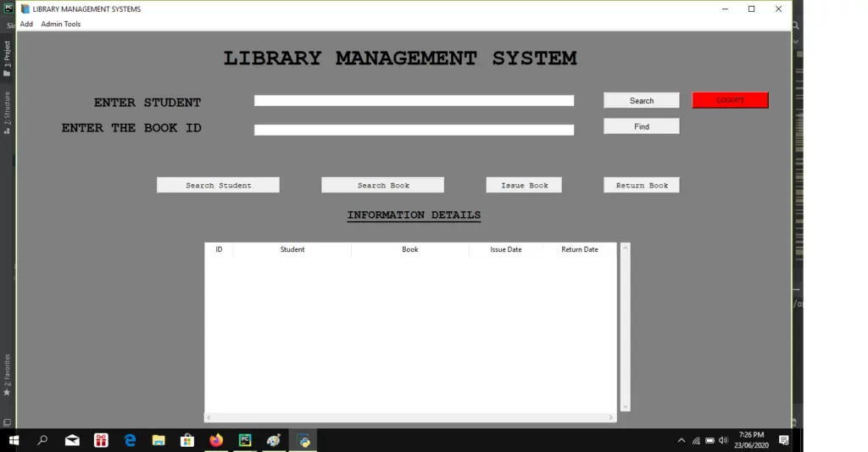Click PyCharm's bottom-left tool window toggle

(x=7, y=422)
